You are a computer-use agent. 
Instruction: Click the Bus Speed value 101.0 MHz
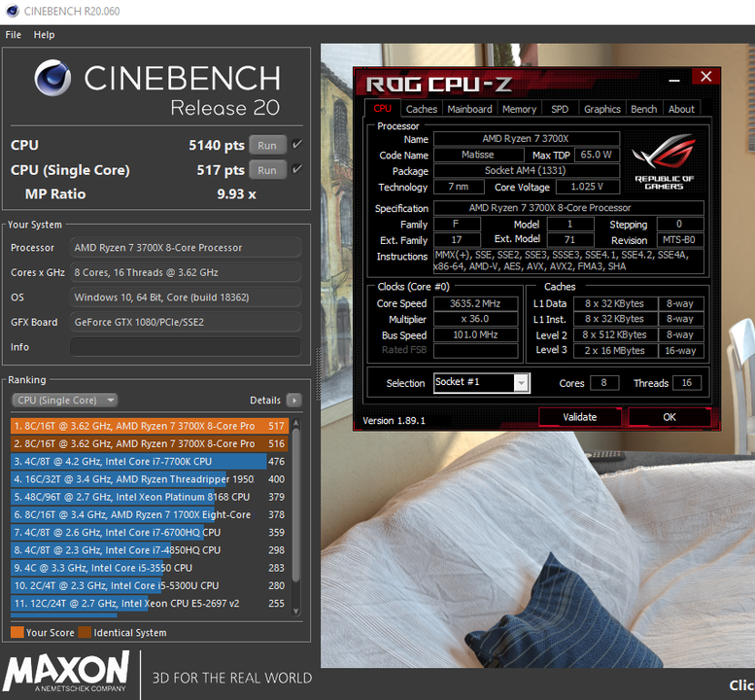click(x=475, y=334)
